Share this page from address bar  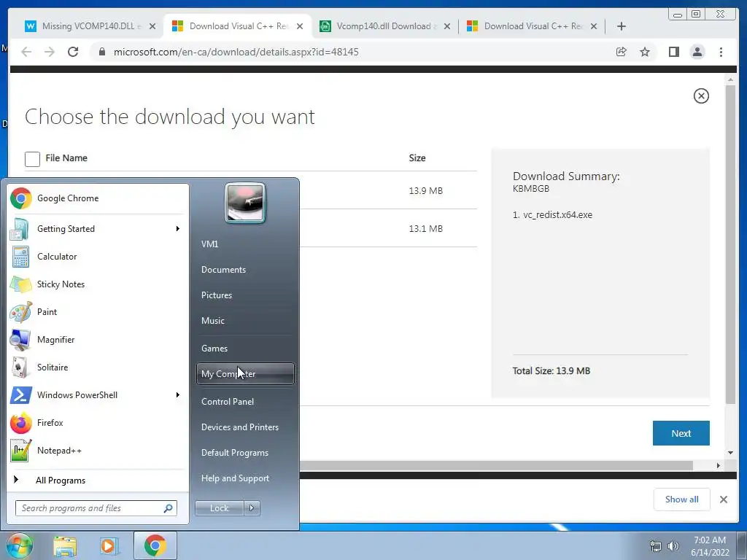622,52
